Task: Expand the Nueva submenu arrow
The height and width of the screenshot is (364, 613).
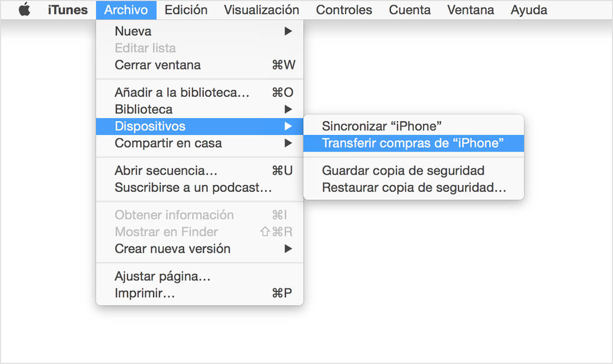Action: tap(288, 31)
